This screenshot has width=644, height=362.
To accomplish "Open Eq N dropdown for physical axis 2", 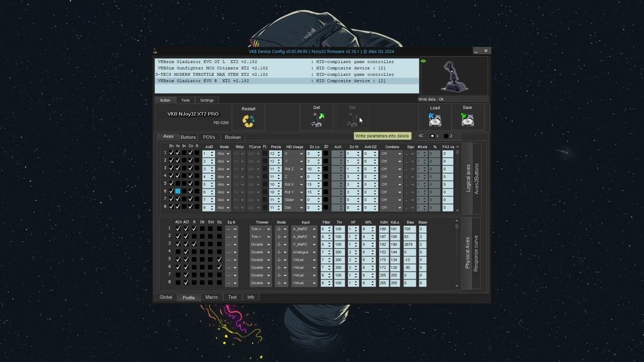I will tap(231, 237).
